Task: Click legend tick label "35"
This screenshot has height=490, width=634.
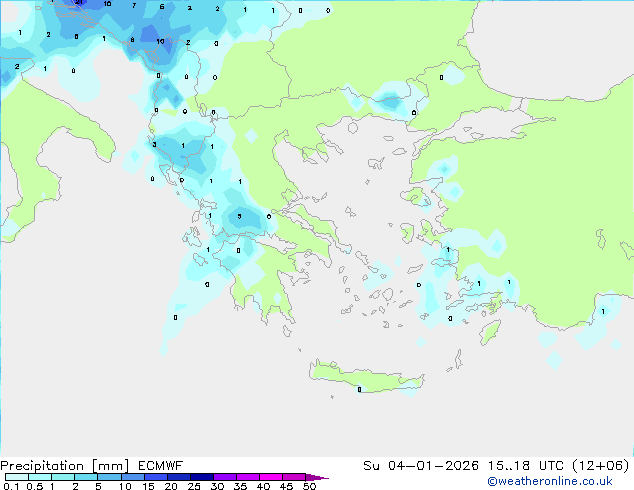Action: [x=240, y=486]
